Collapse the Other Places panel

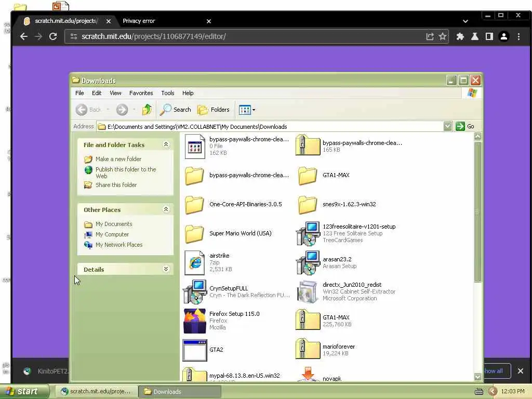click(x=166, y=209)
